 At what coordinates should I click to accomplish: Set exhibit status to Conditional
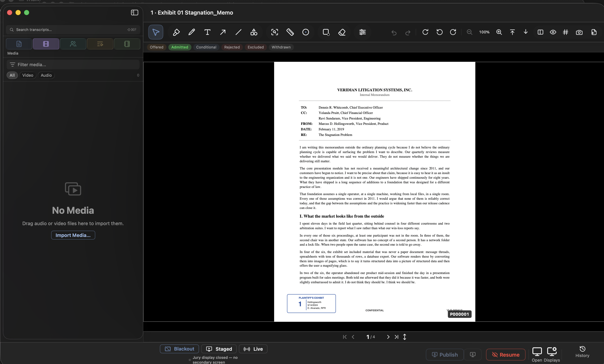point(206,47)
